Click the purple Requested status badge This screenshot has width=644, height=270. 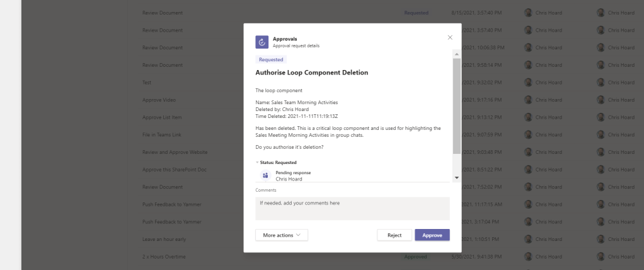pyautogui.click(x=271, y=59)
